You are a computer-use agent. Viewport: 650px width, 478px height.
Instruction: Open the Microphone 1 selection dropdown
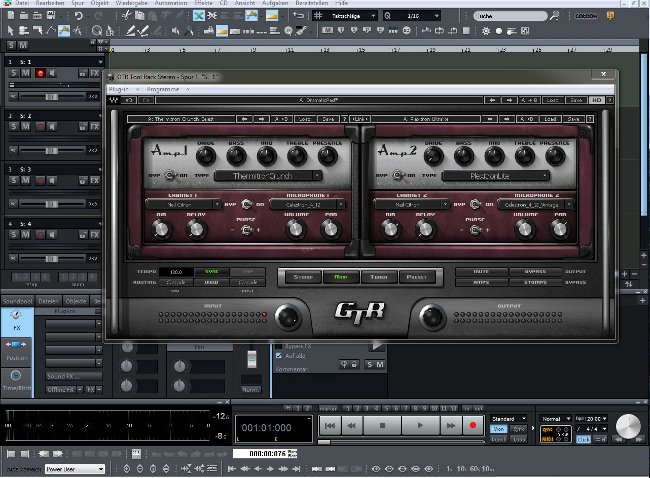coord(307,204)
